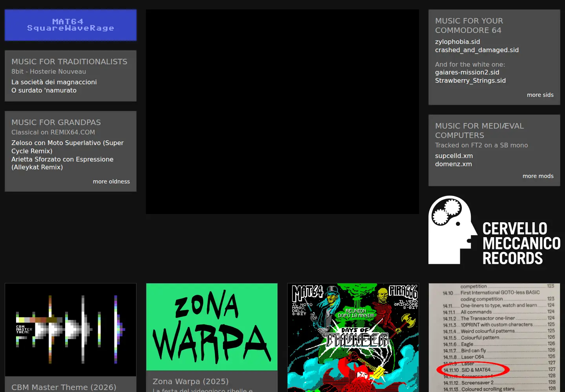Download crashed_and_damaged.sid
Viewport: 565px width, 392px height.
pos(477,50)
